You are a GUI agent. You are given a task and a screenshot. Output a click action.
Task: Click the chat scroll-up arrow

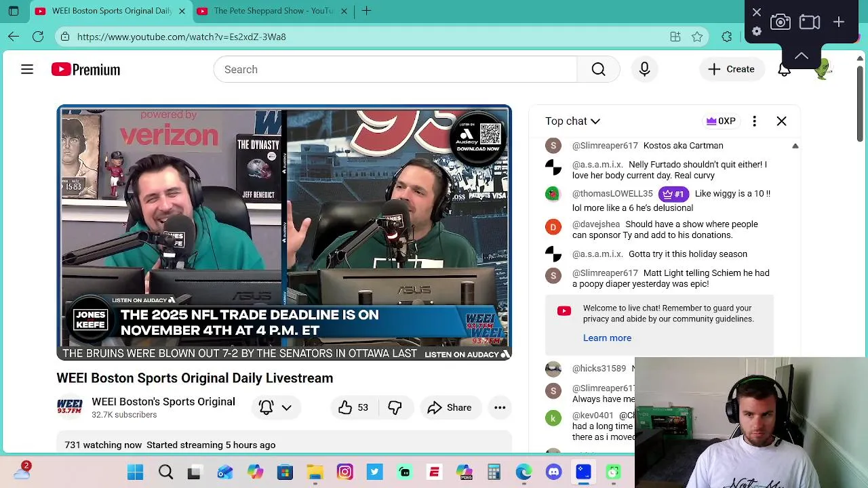tap(795, 146)
